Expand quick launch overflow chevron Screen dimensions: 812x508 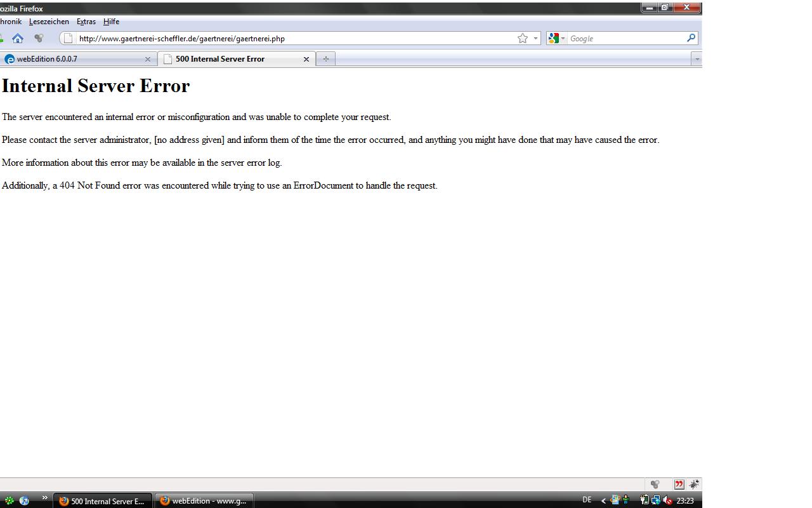coord(44,498)
